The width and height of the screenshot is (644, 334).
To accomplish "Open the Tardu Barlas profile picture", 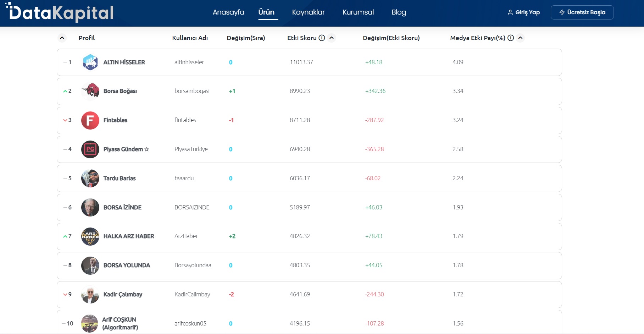I will tap(90, 179).
